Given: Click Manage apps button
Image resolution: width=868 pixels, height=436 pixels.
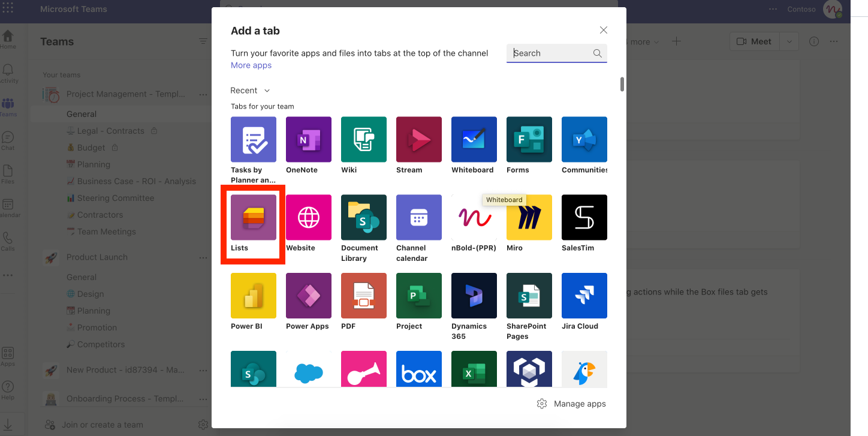Looking at the screenshot, I should tap(571, 404).
